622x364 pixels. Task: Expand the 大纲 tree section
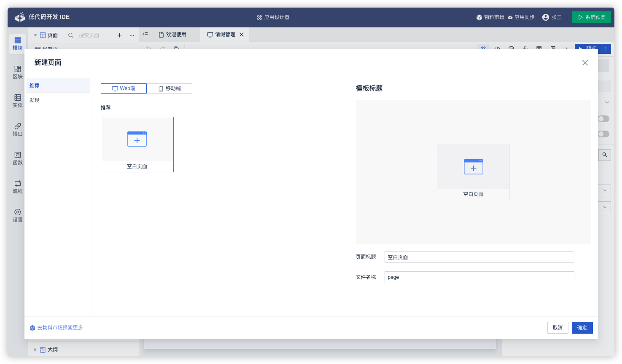coord(35,350)
